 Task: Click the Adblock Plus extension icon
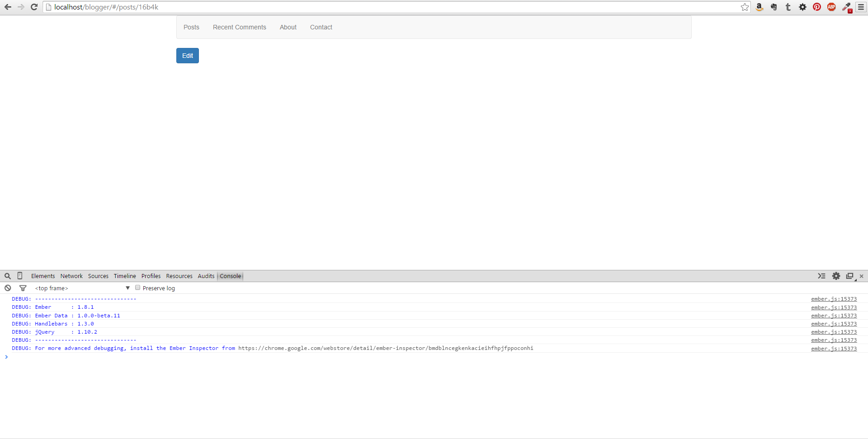tap(831, 7)
